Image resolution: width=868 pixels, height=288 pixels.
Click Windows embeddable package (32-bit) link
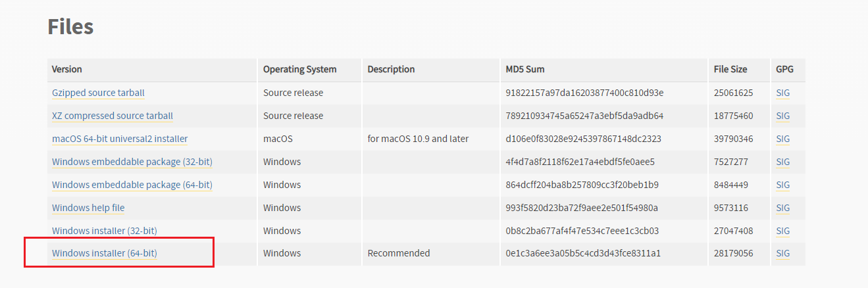132,162
